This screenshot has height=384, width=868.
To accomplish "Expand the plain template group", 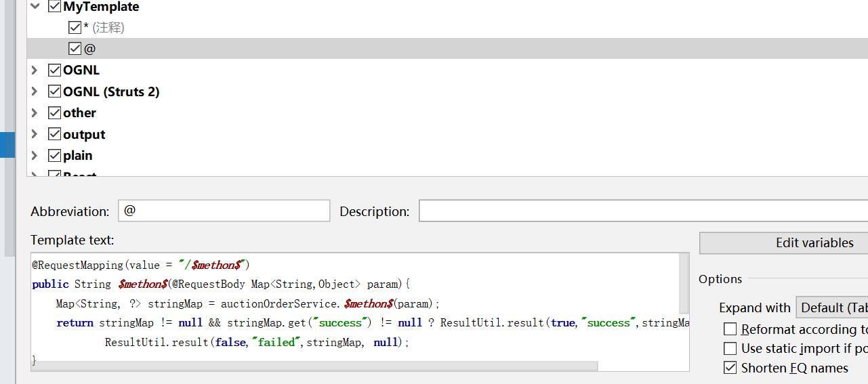I will pyautogui.click(x=35, y=155).
